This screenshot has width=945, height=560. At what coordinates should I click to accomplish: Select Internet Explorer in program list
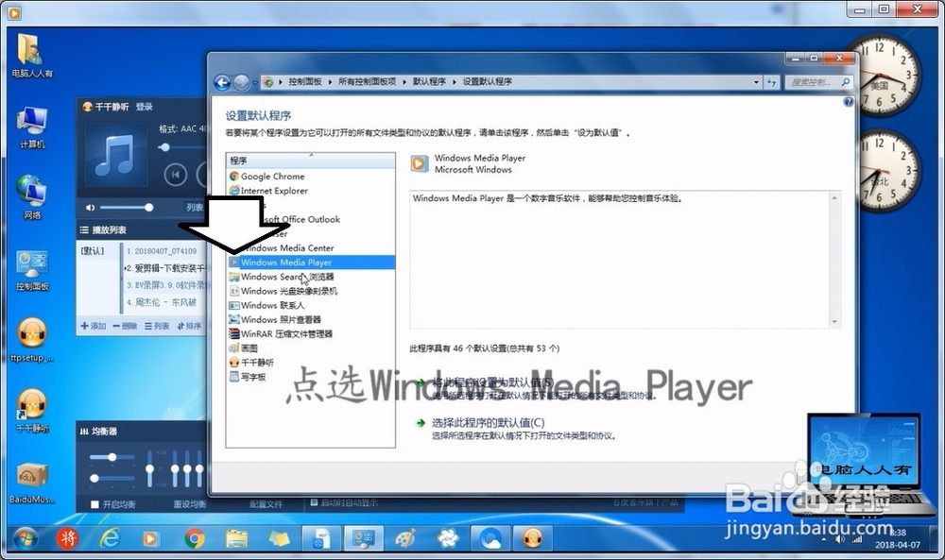[x=274, y=191]
